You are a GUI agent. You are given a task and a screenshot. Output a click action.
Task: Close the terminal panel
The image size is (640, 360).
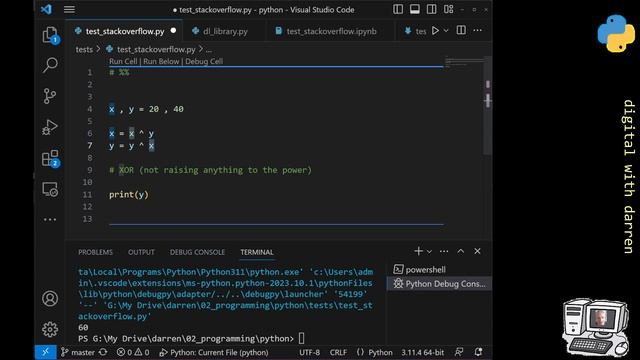point(477,251)
